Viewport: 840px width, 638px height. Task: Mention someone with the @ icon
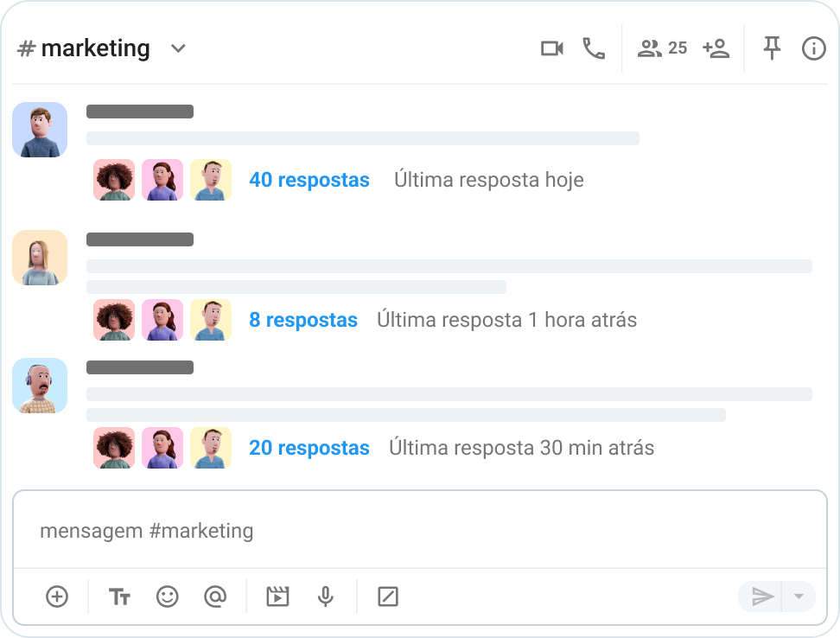[x=215, y=597]
